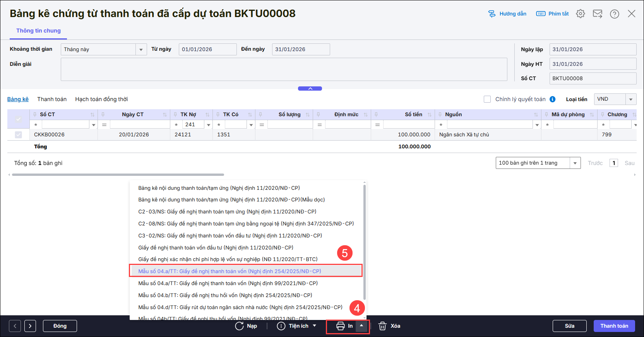
Task: Open the settings gear icon
Action: (580, 14)
